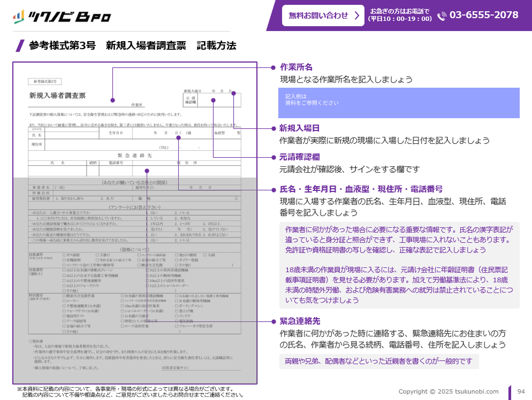Check the ローラー checkbox
532x400 pixels.
pyautogui.click(x=64, y=301)
